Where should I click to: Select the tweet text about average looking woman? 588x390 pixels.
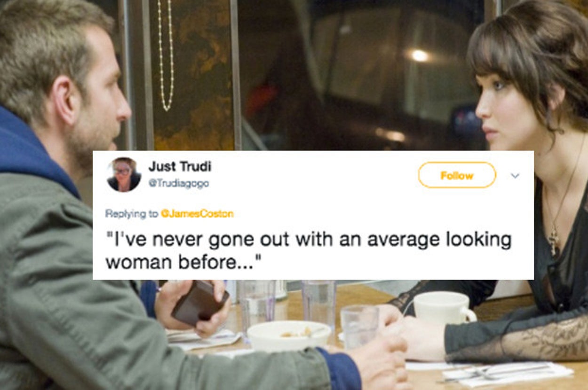(308, 250)
